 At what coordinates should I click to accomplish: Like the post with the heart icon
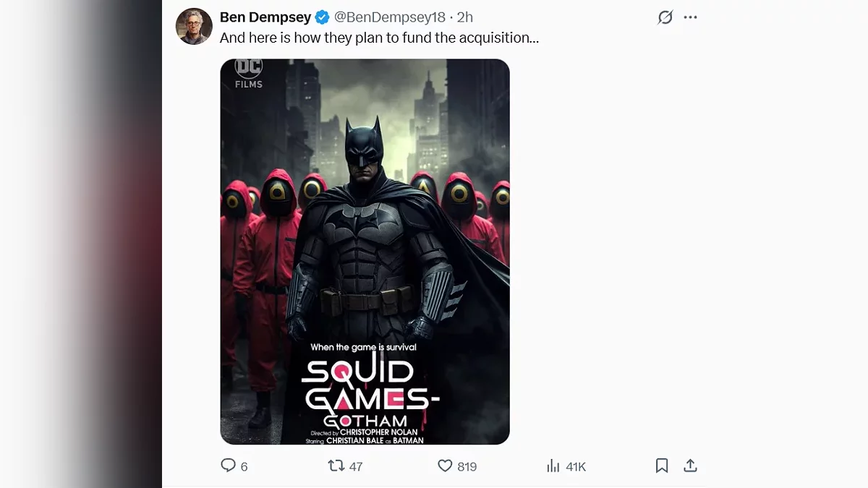(445, 466)
